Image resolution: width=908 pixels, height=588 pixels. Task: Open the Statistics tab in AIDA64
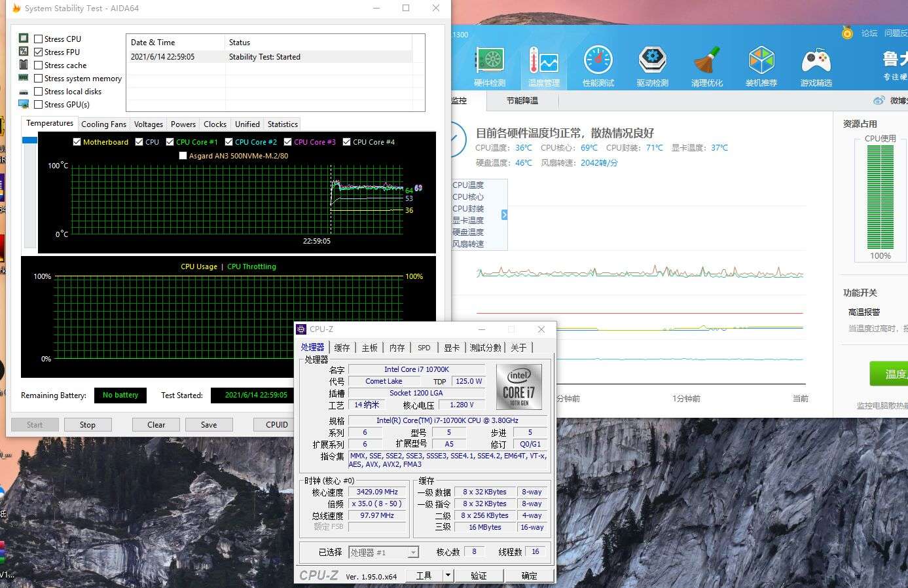[283, 124]
